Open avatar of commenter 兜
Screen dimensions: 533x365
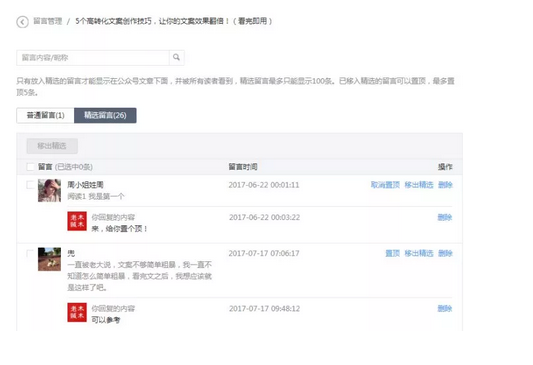(x=49, y=259)
